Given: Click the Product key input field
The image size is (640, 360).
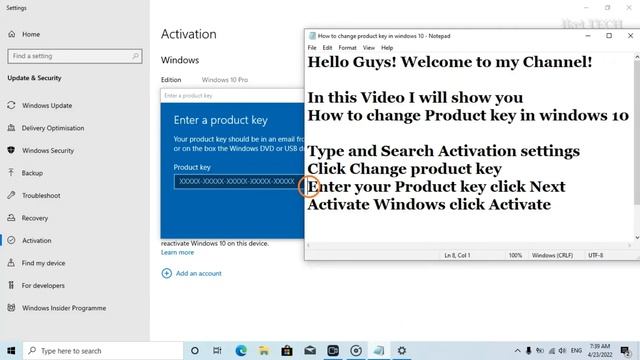Looking at the screenshot, I should pyautogui.click(x=239, y=181).
